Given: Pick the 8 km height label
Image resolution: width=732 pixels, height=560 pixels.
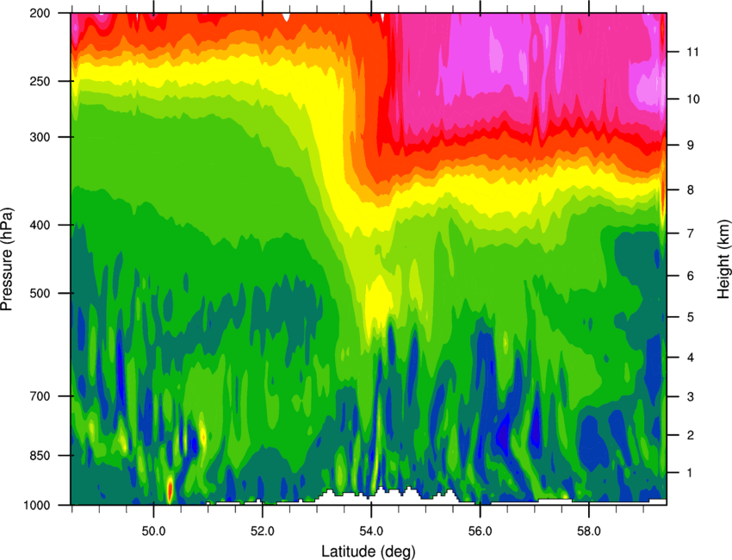Looking at the screenshot, I should point(691,190).
